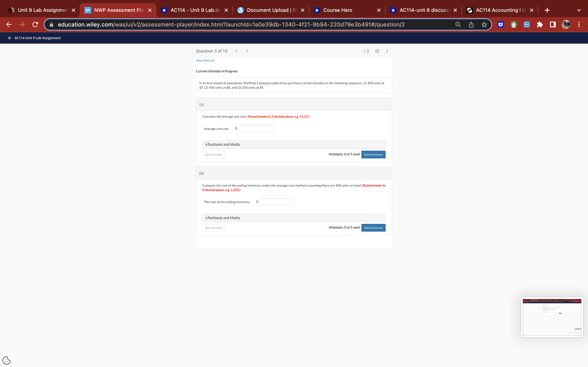Expand eTextbook and Media in part (a)
Screen dimensions: 588x367
coord(294,144)
